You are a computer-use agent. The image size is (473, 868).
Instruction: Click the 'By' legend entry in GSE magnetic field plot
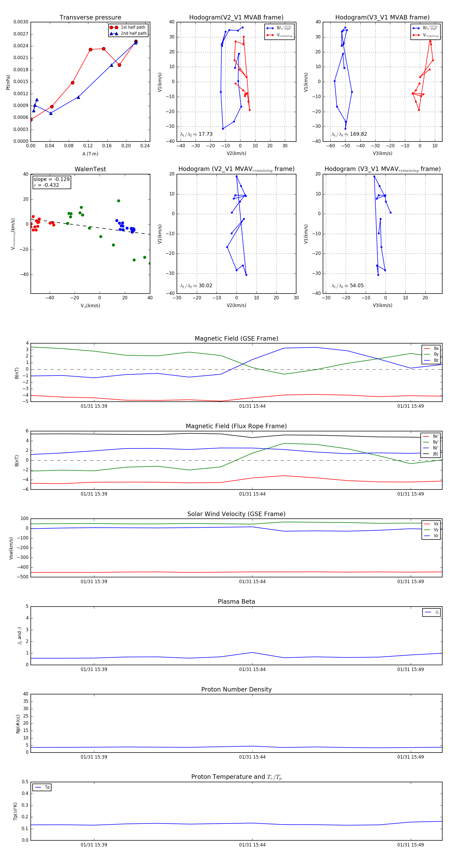(431, 354)
